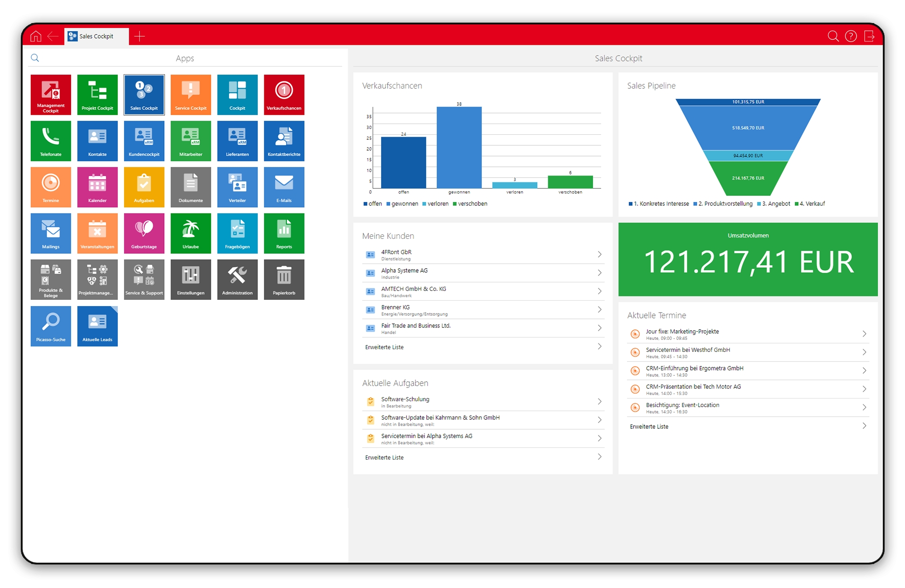905x588 pixels.
Task: Open the Administration tools tile
Action: tap(237, 279)
